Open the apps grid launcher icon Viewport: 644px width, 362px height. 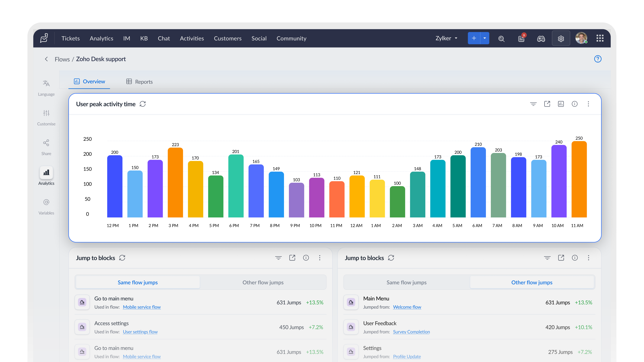pos(600,38)
